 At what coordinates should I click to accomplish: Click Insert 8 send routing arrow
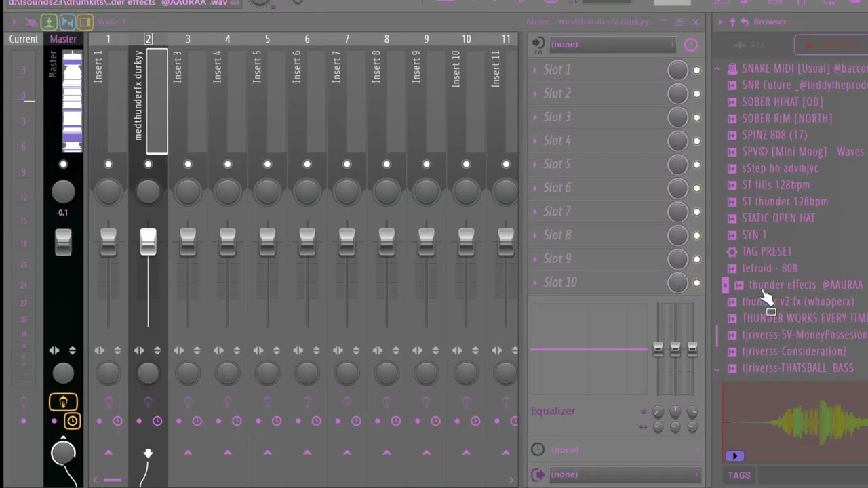[x=387, y=452]
